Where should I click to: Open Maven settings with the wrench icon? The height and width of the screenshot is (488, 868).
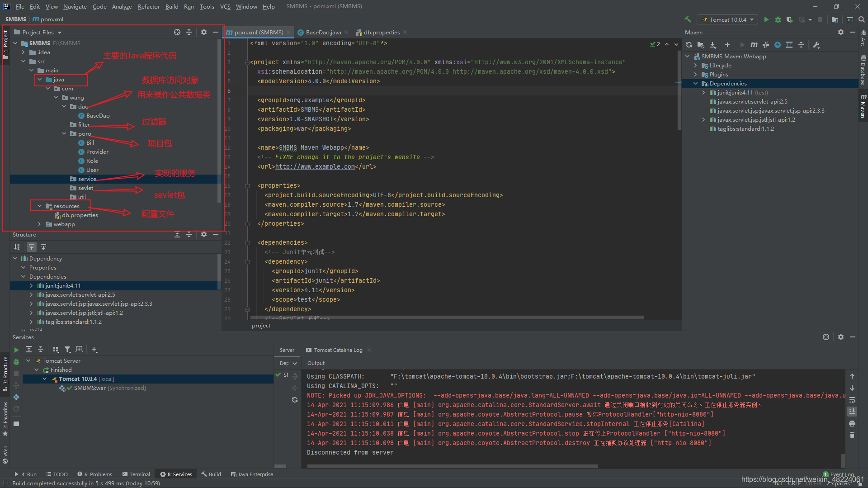816,45
